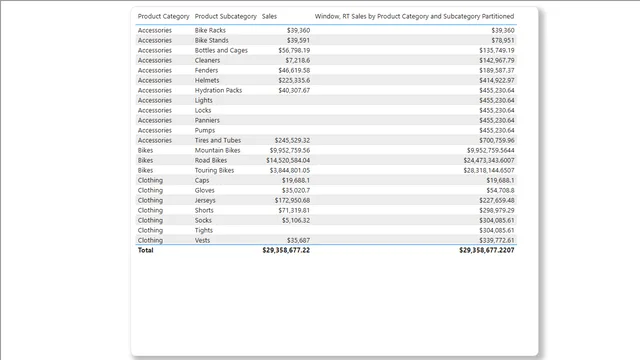Select the Jerseys subcategory cell
This screenshot has width=640, height=360.
(x=205, y=200)
